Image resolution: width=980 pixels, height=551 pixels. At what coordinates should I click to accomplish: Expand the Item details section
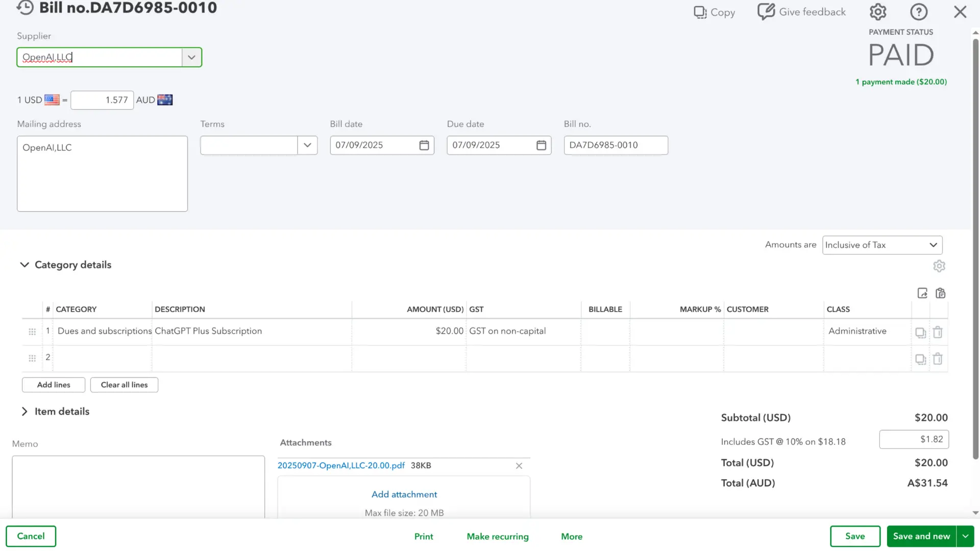(x=24, y=412)
